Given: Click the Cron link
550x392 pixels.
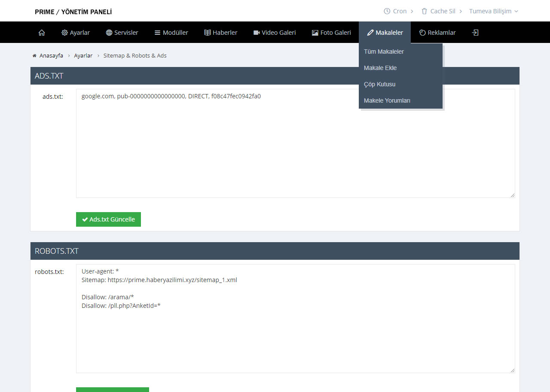Looking at the screenshot, I should [400, 11].
